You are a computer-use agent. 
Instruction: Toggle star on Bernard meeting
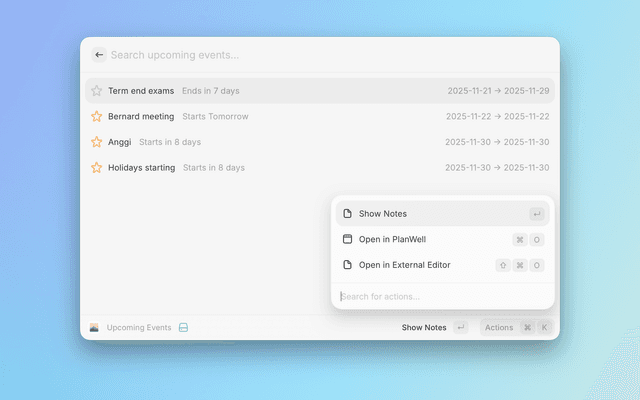pyautogui.click(x=97, y=116)
